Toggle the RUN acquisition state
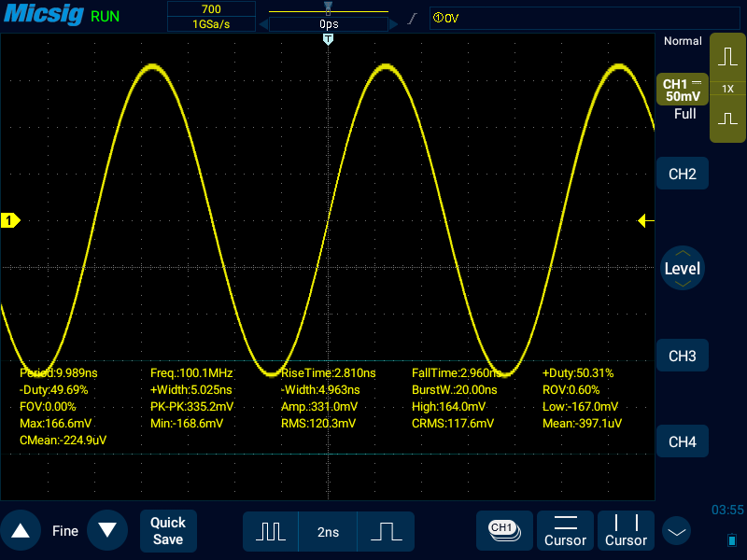This screenshot has width=747, height=560. pos(105,17)
